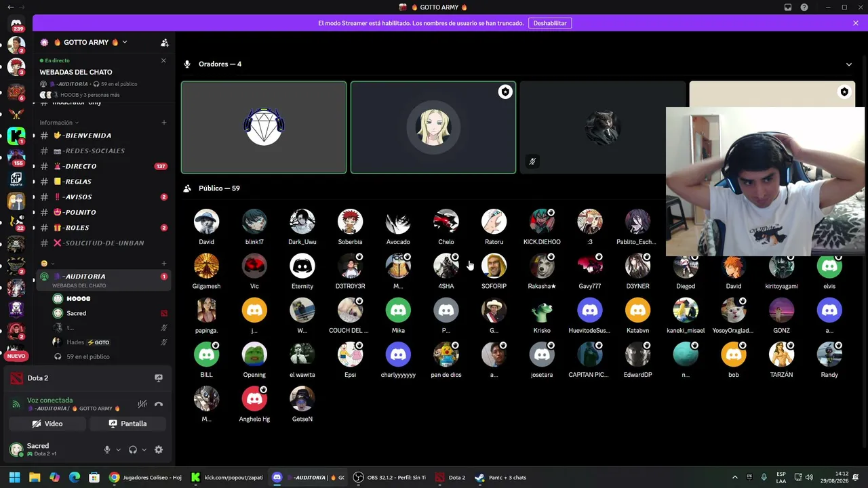Open the DIRECTO channel
The height and width of the screenshot is (488, 868).
click(x=104, y=166)
